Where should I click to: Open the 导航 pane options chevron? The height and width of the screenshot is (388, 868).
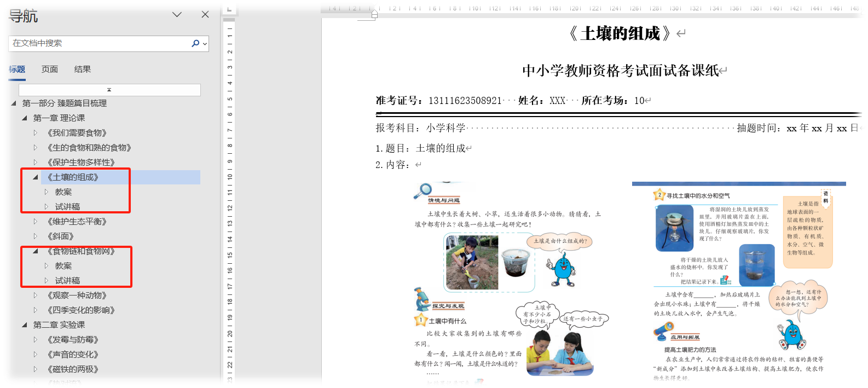point(177,15)
